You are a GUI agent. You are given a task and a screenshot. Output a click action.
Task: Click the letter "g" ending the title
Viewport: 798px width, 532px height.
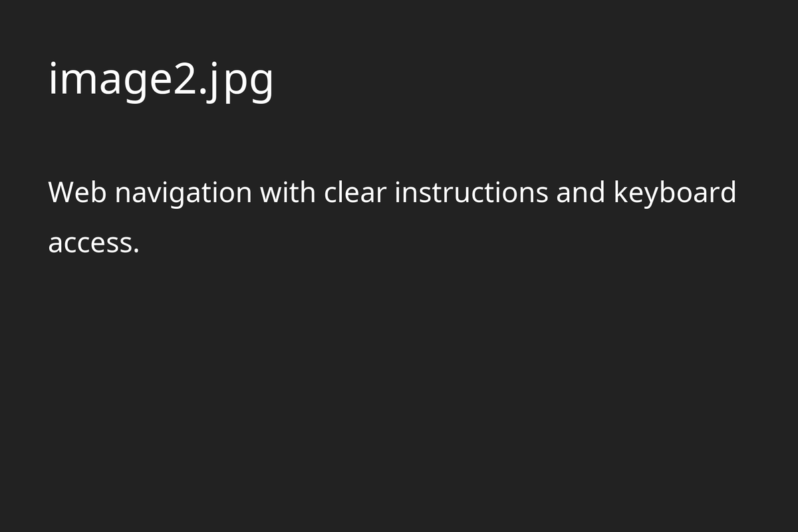261,82
